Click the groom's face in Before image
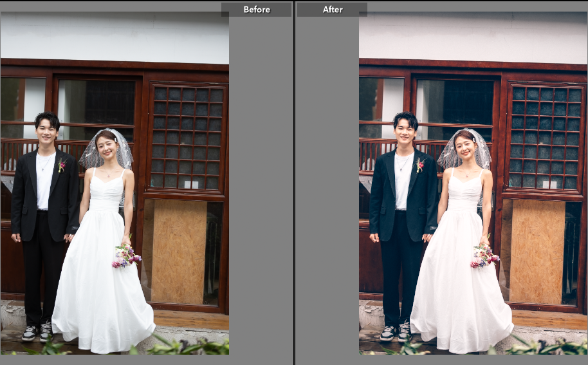The width and height of the screenshot is (588, 365). [46, 131]
